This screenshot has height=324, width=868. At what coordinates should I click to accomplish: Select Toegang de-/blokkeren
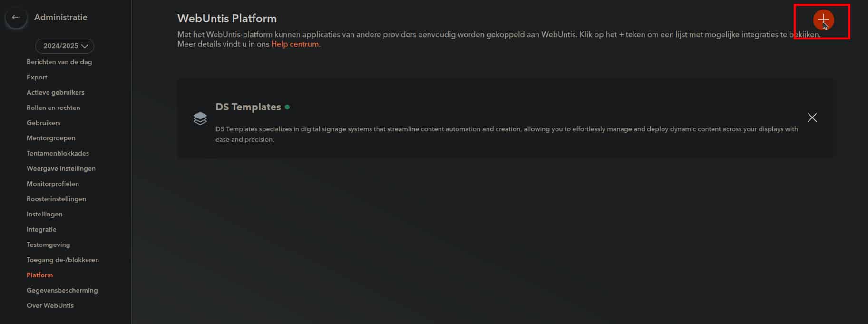coord(63,260)
